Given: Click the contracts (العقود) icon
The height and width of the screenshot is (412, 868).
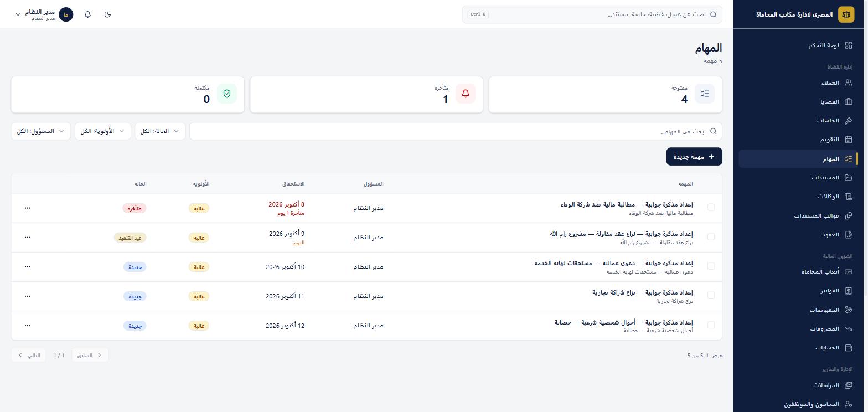Looking at the screenshot, I should (848, 235).
